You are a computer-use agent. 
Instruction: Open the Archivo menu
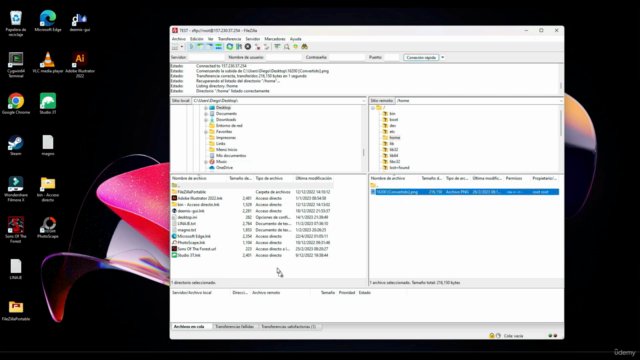(x=178, y=39)
